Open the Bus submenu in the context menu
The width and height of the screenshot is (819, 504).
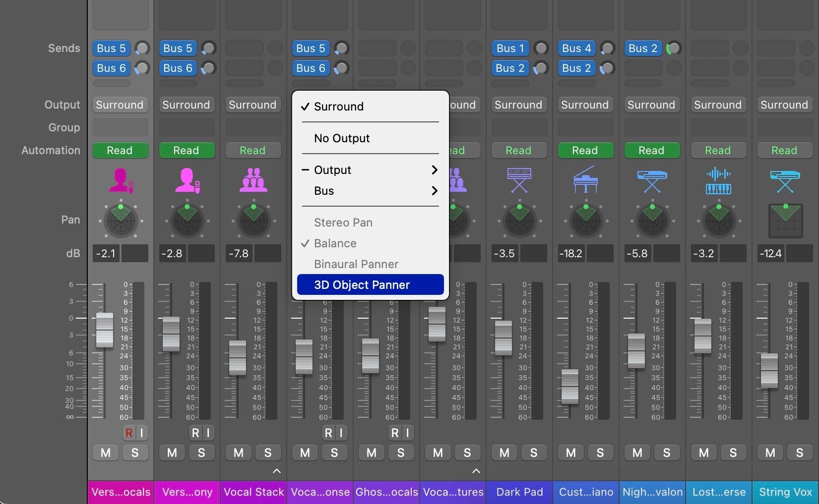[x=370, y=191]
